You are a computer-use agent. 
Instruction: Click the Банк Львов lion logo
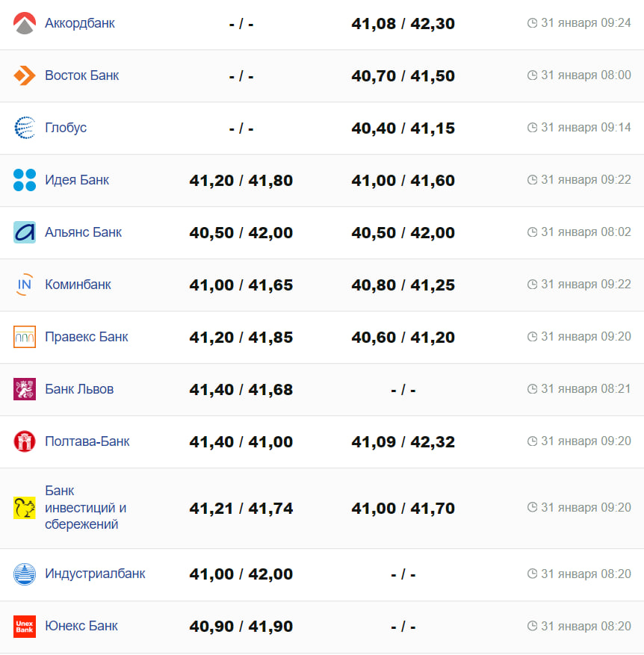click(x=25, y=389)
